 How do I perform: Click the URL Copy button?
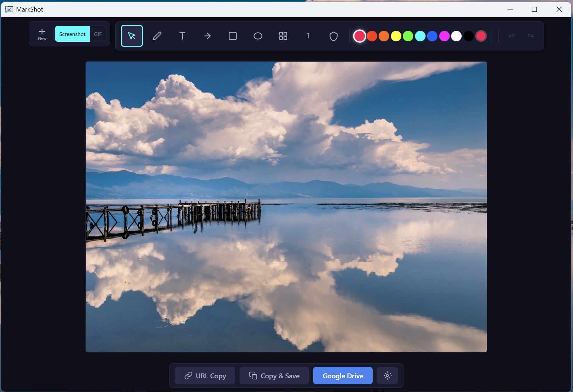click(205, 375)
